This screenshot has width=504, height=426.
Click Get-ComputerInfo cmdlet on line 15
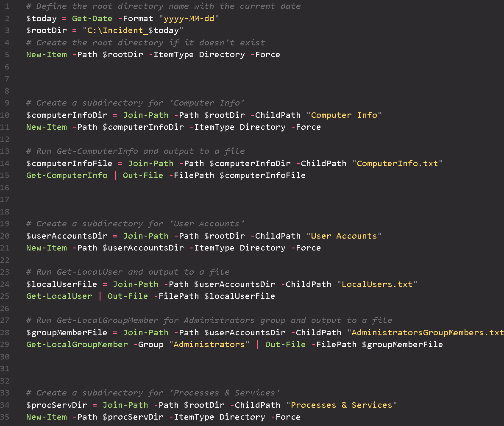coord(67,175)
